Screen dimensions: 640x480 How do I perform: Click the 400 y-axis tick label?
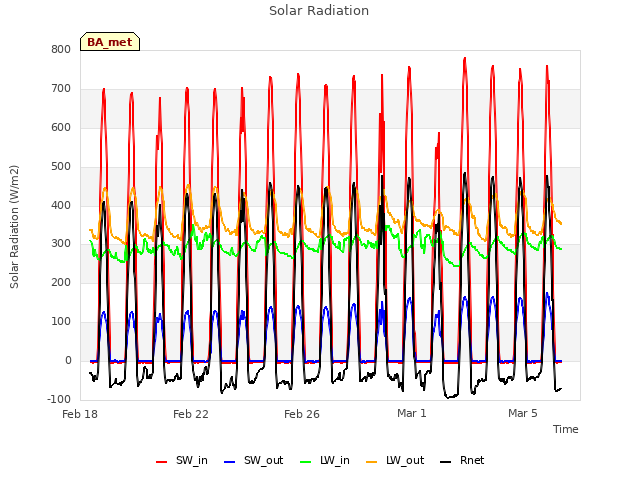[x=61, y=205]
